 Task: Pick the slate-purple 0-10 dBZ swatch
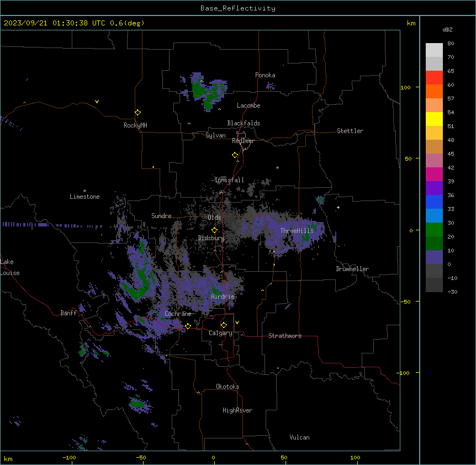434,257
